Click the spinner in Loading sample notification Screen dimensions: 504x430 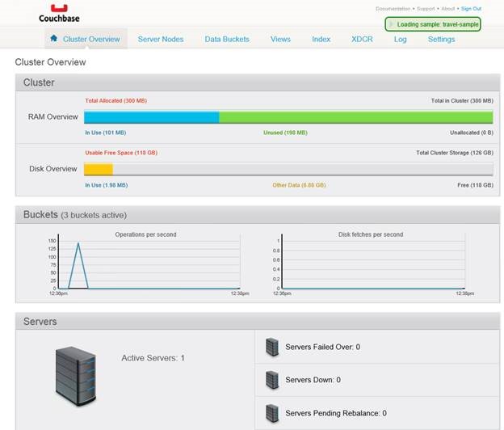[x=391, y=24]
